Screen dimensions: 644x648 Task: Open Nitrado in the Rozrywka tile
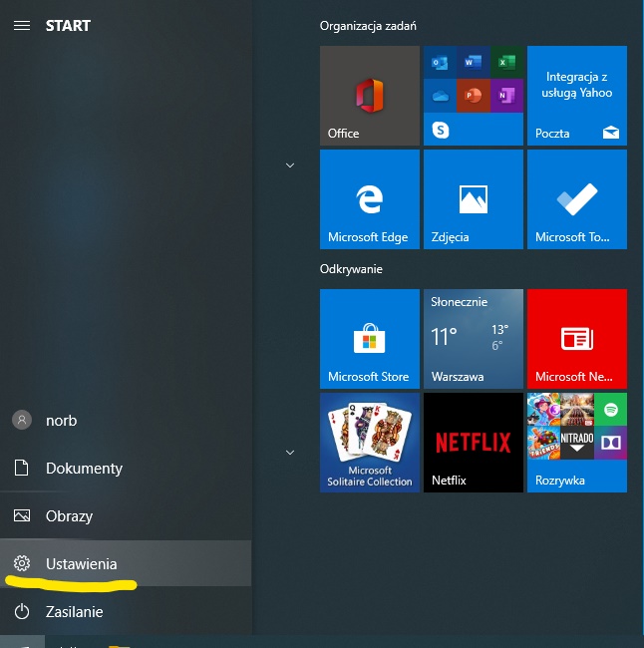(577, 443)
